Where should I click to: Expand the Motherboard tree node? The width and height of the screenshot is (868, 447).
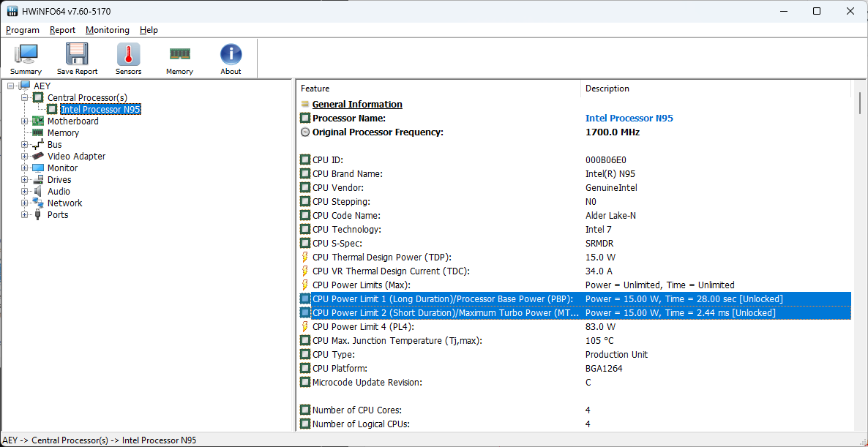coord(24,121)
